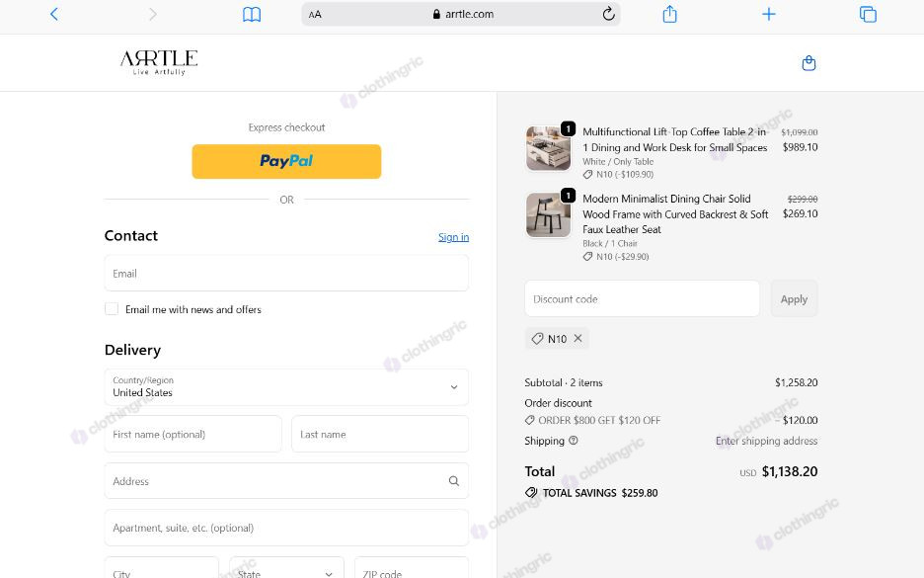Image resolution: width=924 pixels, height=578 pixels.
Task: Click the Black / 1 Chair variant text
Action: click(x=610, y=244)
